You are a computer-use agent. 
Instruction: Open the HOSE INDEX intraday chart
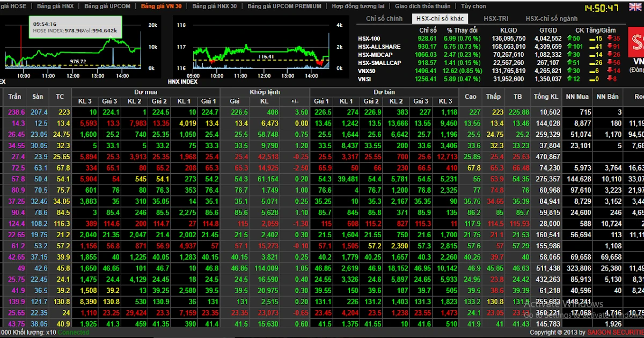click(x=75, y=45)
